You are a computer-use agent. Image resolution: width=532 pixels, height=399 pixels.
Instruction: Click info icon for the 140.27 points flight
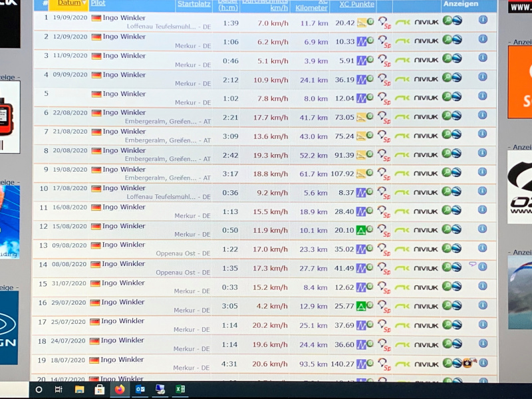[x=483, y=363]
